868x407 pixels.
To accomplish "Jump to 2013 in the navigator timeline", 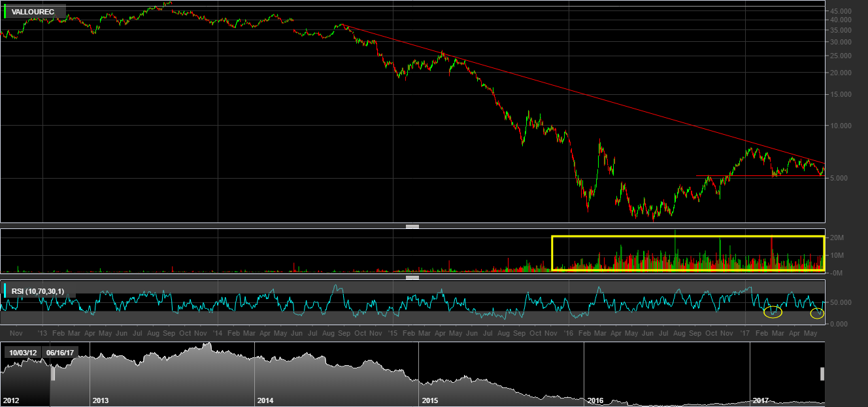I will tap(101, 400).
